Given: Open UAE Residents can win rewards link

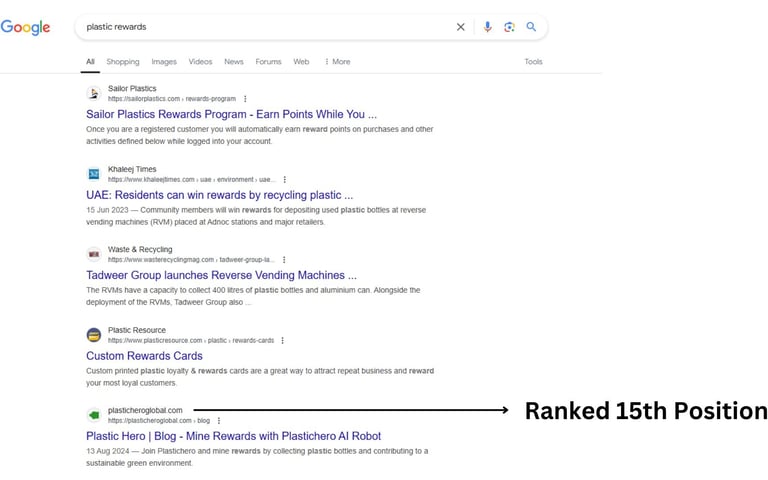Looking at the screenshot, I should (219, 195).
